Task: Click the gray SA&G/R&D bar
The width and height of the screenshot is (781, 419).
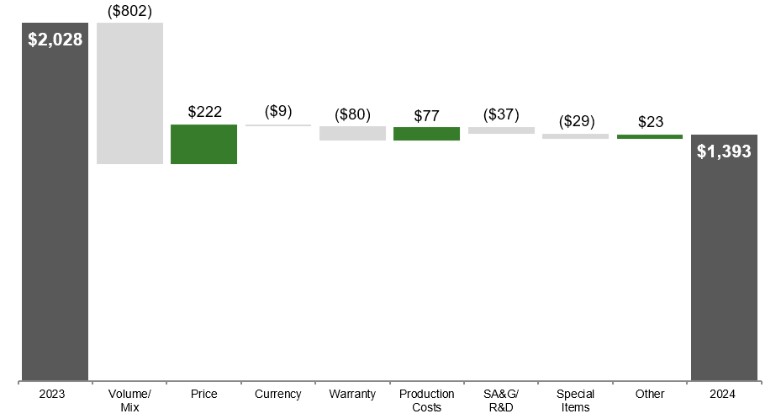Action: 501,130
